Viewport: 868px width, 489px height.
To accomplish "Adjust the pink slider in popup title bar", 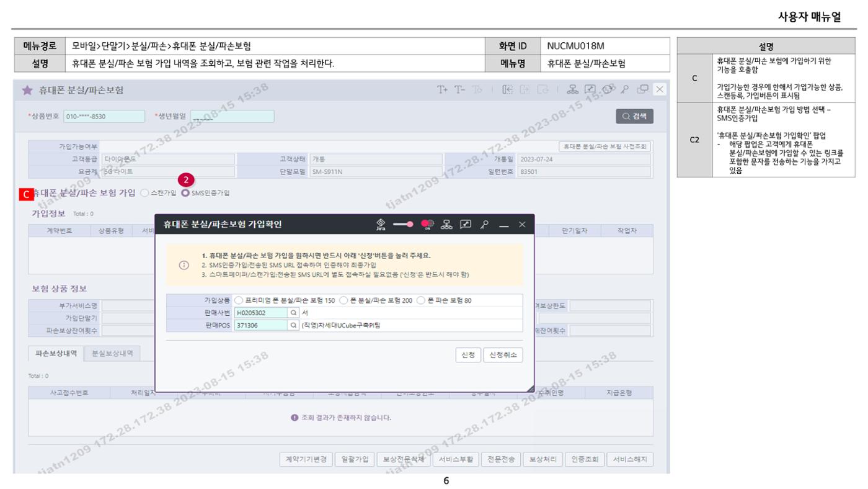I will pyautogui.click(x=403, y=225).
